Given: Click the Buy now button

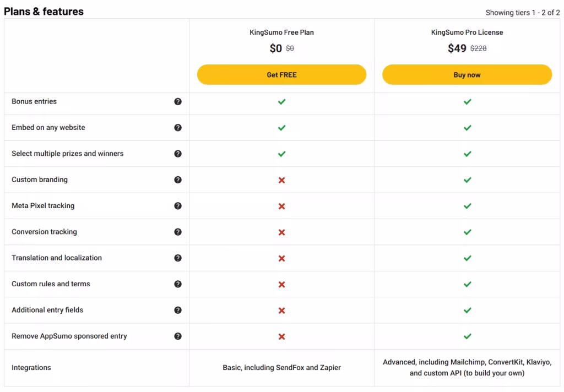Looking at the screenshot, I should 467,74.
